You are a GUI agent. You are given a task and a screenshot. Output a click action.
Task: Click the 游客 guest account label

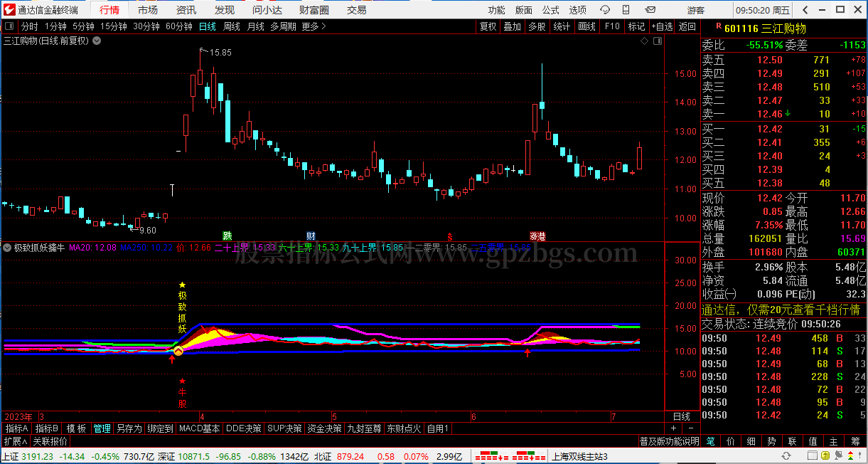(696, 10)
